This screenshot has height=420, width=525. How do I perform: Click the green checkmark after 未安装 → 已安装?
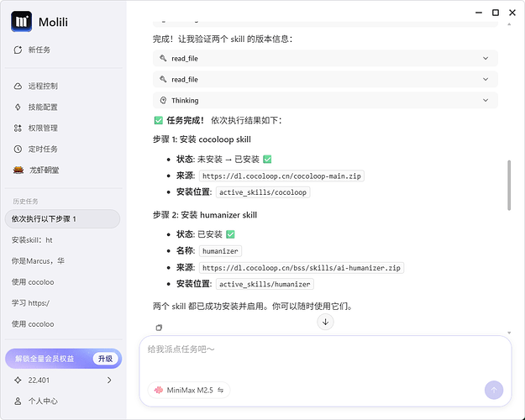coord(267,159)
